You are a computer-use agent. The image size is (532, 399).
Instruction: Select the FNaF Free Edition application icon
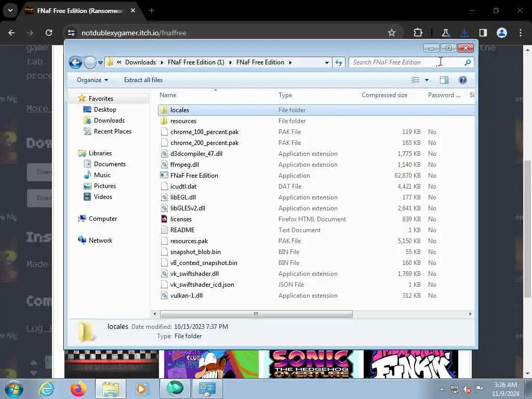164,176
